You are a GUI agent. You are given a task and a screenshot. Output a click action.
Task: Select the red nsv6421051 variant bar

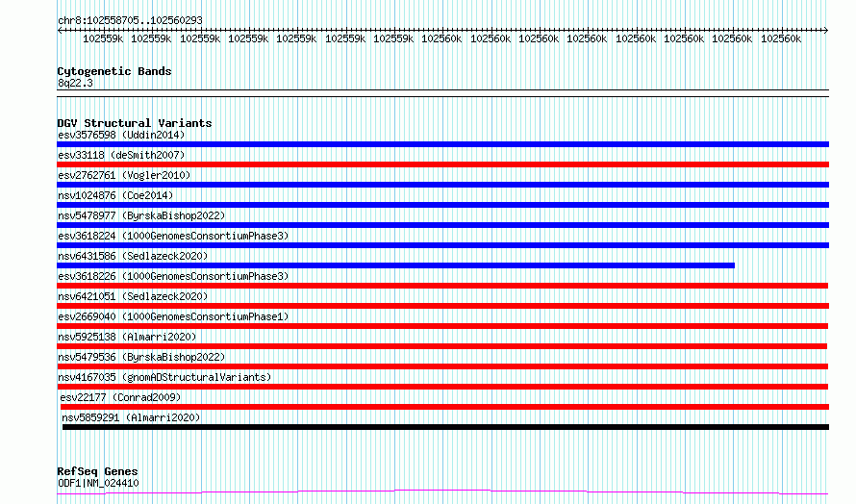pyautogui.click(x=442, y=306)
